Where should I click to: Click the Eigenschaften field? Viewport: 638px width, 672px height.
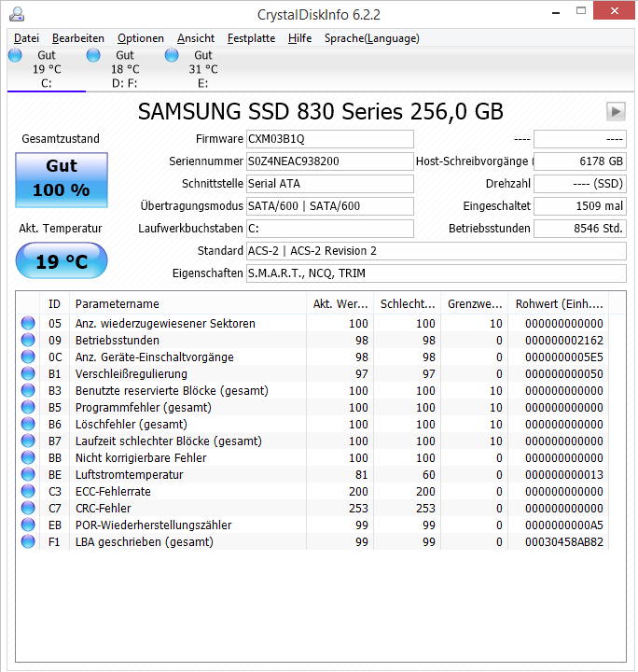coord(437,273)
